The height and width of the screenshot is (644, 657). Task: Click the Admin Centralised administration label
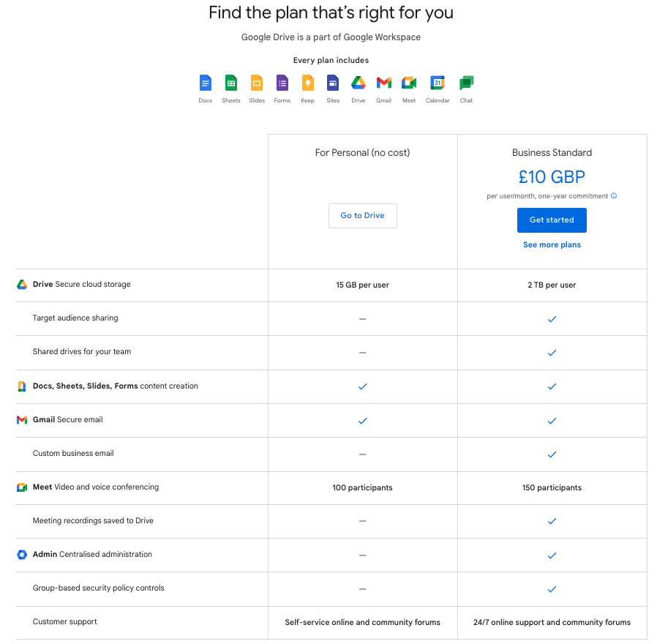point(92,554)
